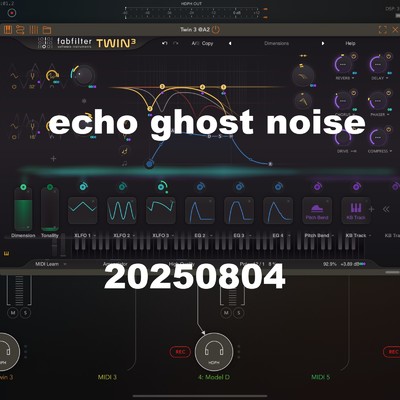
Task: Click the Delay amount knob
Action: (378, 64)
